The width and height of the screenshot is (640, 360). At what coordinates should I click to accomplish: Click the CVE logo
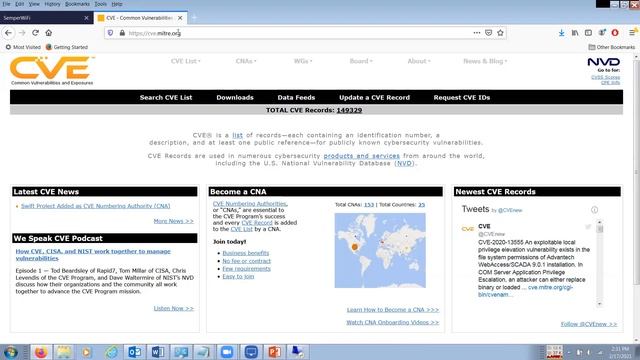tap(52, 71)
